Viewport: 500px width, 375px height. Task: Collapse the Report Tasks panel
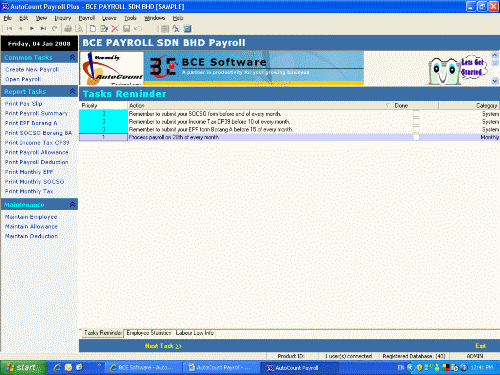72,91
